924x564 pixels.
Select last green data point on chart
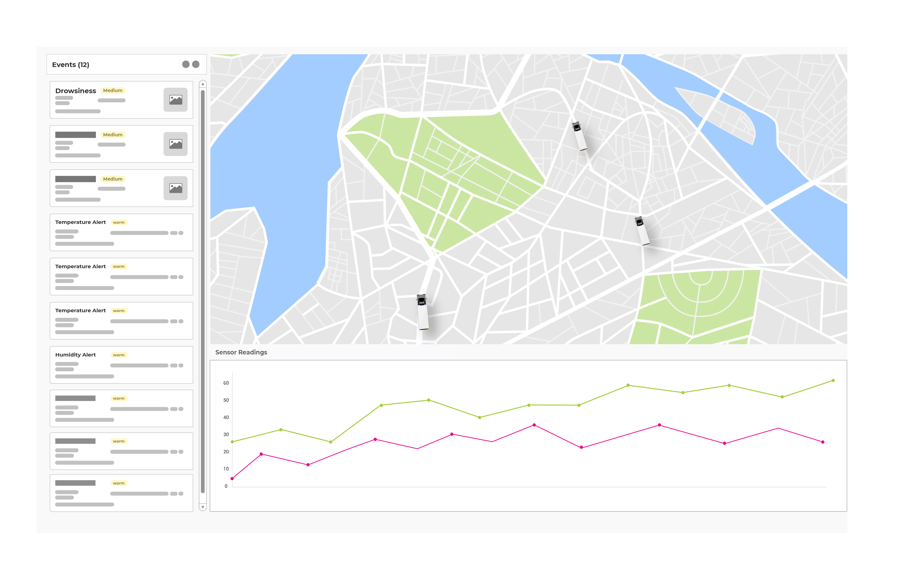point(833,380)
